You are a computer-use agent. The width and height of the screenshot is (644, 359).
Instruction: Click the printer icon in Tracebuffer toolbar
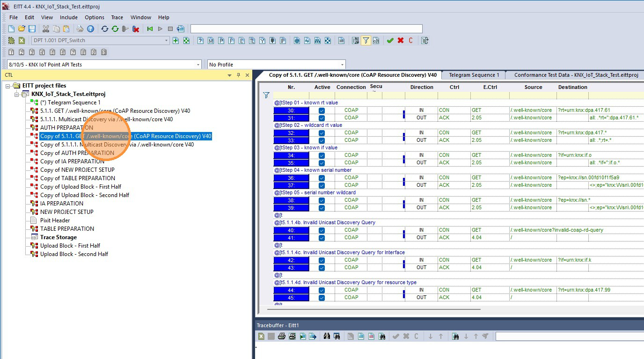(x=282, y=336)
